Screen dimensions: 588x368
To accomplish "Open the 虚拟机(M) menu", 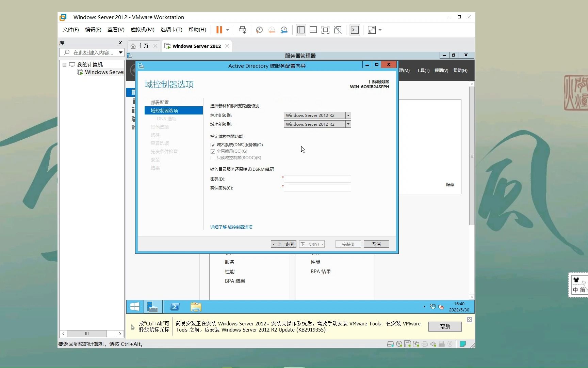I will coord(142,30).
